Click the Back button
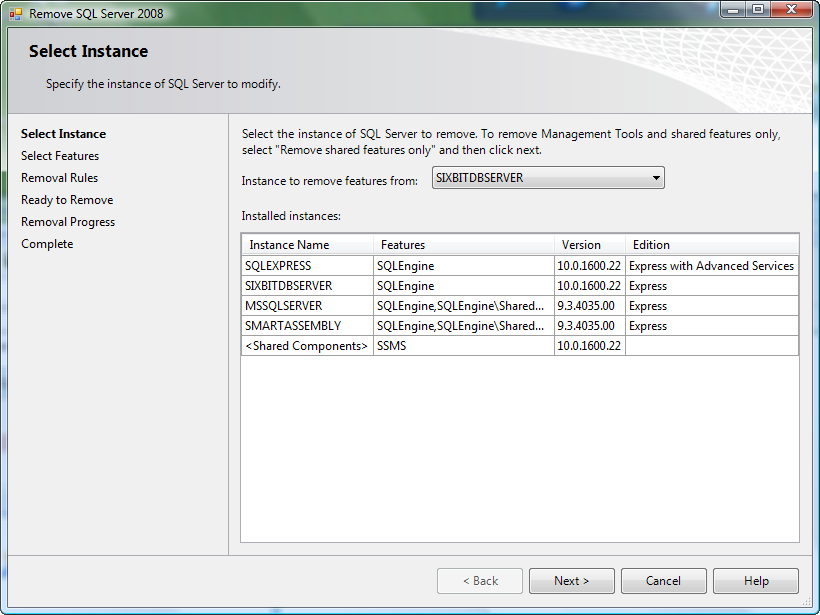 point(479,580)
